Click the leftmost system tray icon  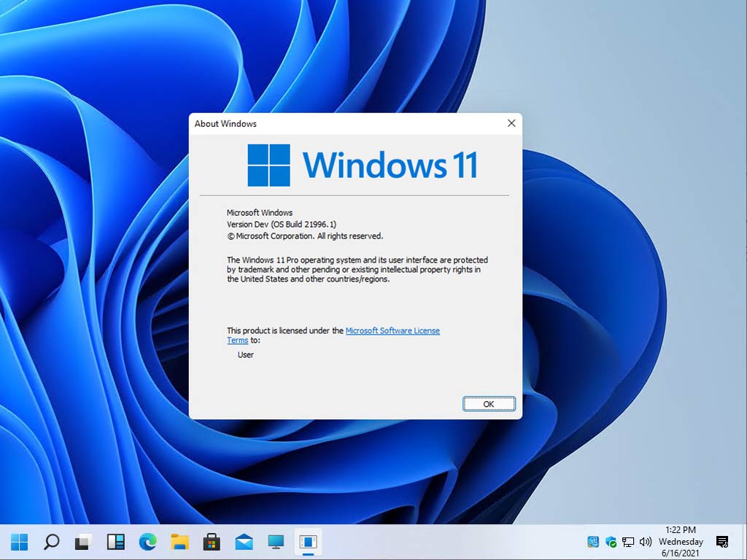coord(593,542)
